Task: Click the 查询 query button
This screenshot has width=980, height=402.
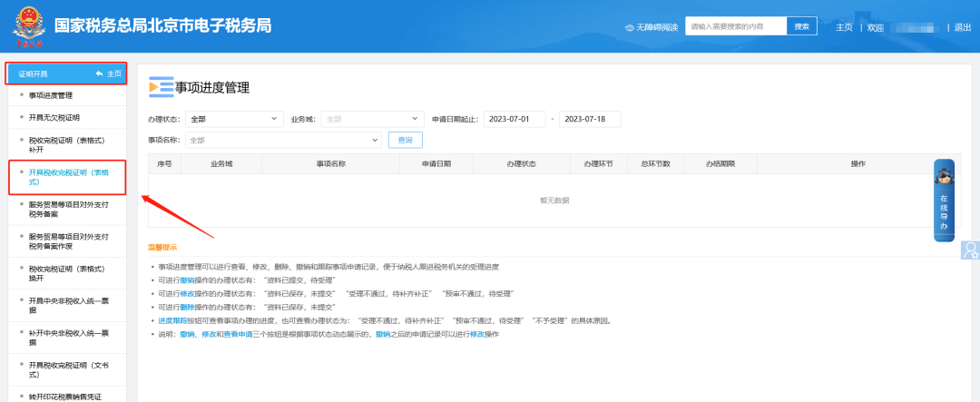Action: click(x=405, y=140)
